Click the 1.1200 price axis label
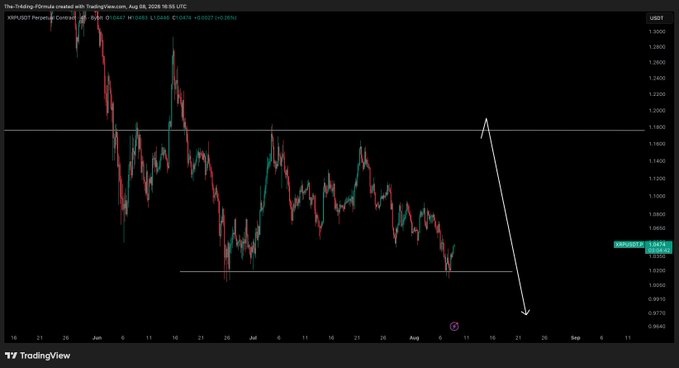This screenshot has height=368, width=679. pos(657,178)
